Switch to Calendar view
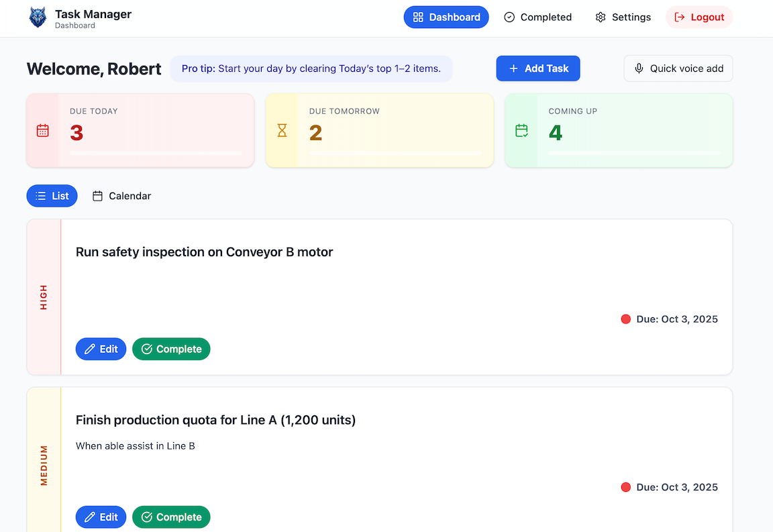This screenshot has width=773, height=532. 121,196
